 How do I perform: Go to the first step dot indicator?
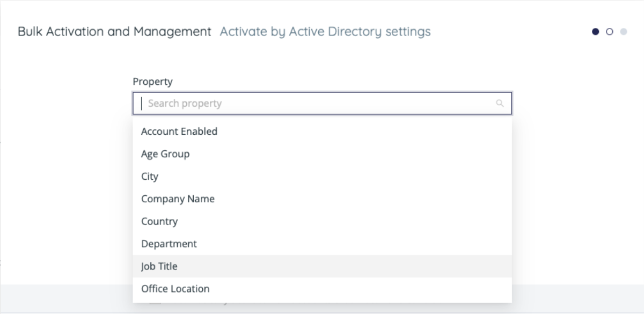[x=595, y=32]
